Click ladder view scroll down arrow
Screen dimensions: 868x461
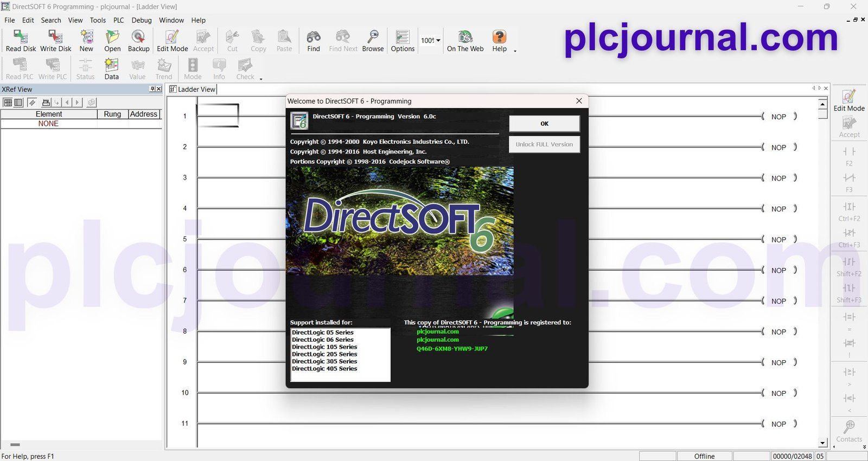[822, 443]
